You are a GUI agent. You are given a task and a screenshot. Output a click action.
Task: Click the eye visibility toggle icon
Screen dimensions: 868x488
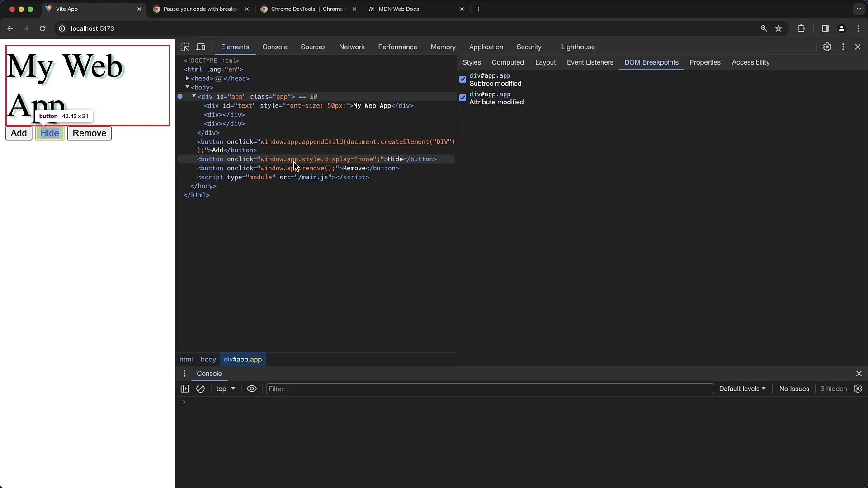tap(251, 389)
